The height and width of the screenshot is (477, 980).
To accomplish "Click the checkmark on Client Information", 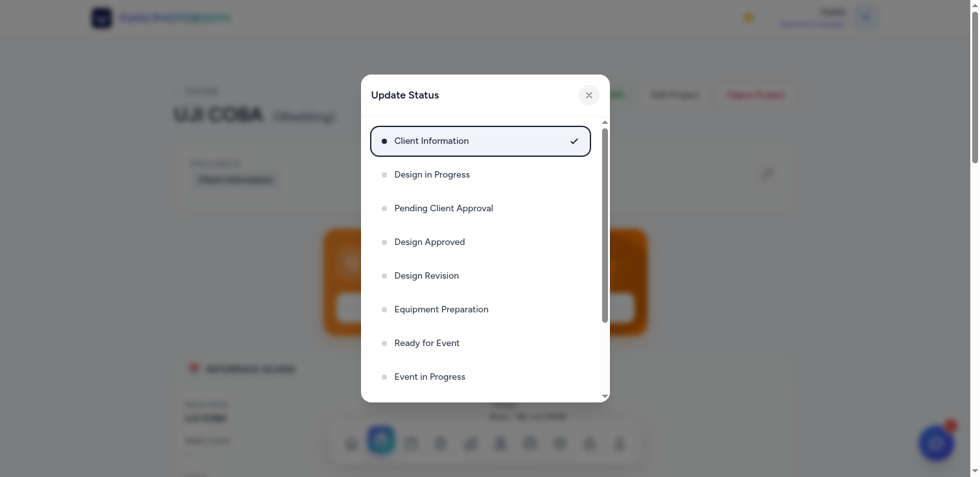I will point(574,141).
